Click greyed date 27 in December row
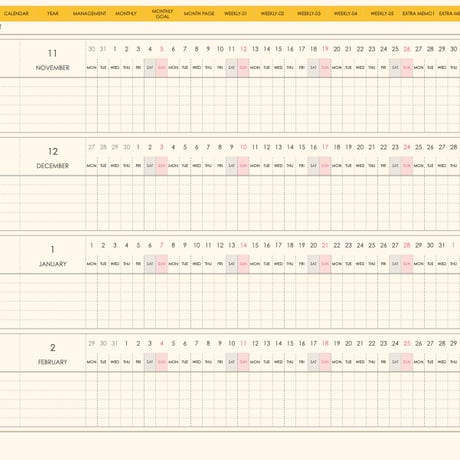 (92, 147)
